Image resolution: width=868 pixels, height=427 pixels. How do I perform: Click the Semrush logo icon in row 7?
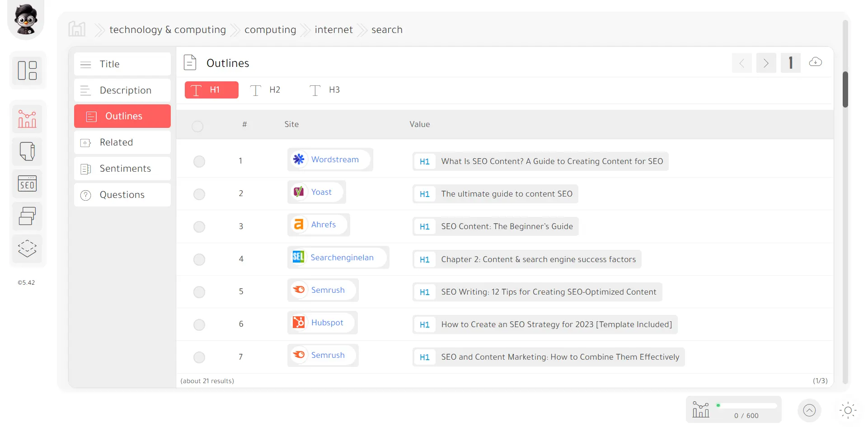299,355
